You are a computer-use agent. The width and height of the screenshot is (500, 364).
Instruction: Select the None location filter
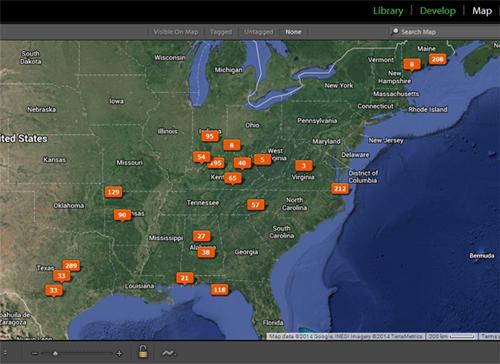[293, 32]
